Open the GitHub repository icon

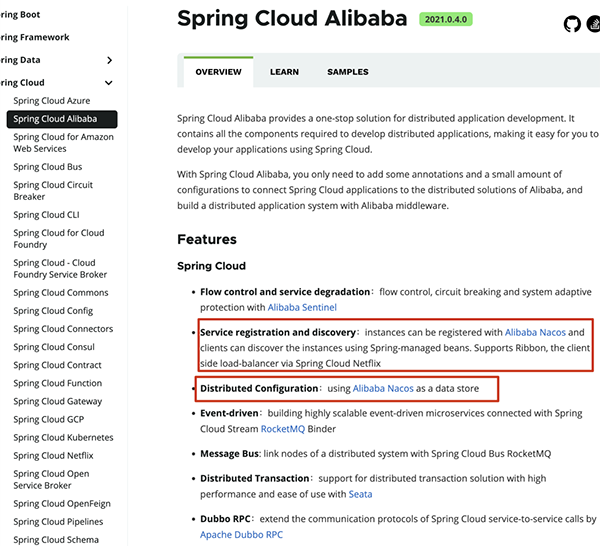click(572, 24)
